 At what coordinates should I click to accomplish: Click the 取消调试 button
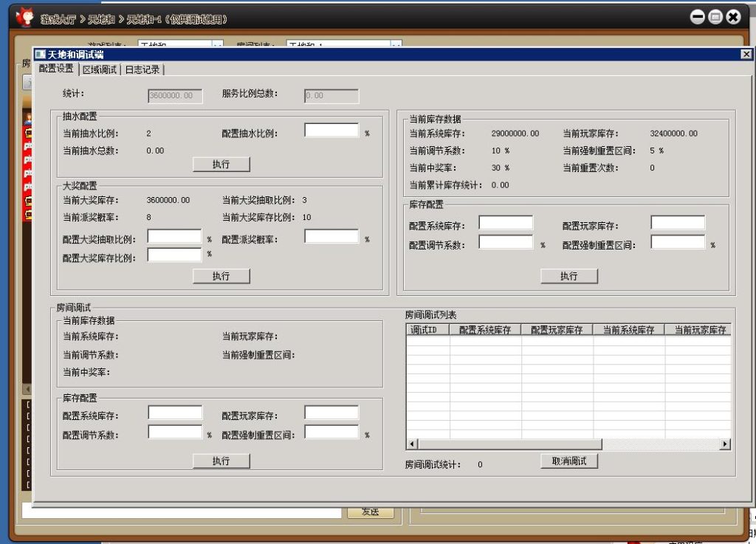(x=568, y=461)
